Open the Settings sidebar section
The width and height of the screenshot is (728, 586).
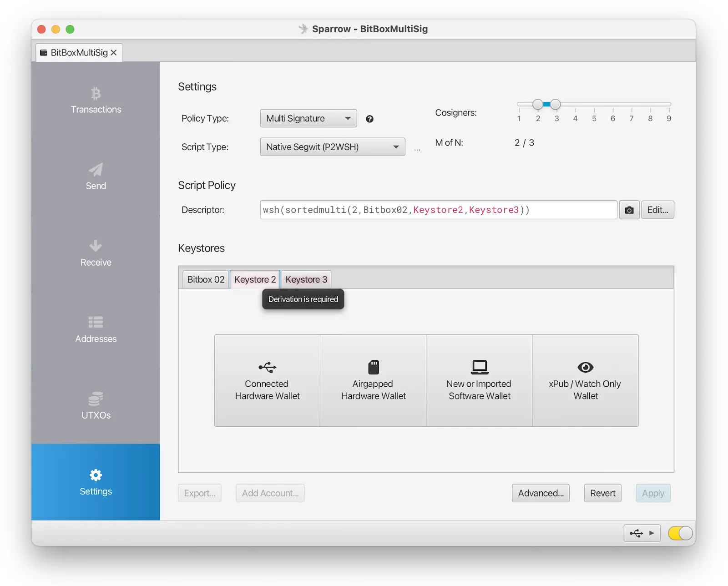(96, 482)
